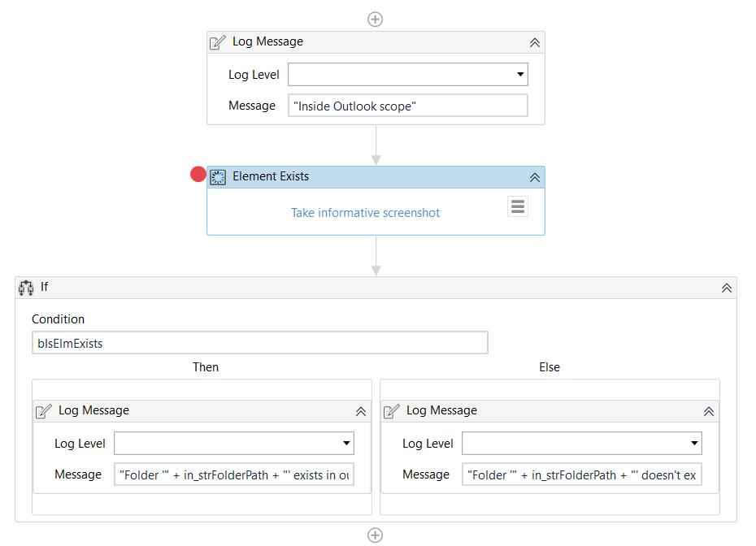The width and height of the screenshot is (756, 546).
Task: Click the "Inside Outlook scope" message field
Action: click(408, 106)
